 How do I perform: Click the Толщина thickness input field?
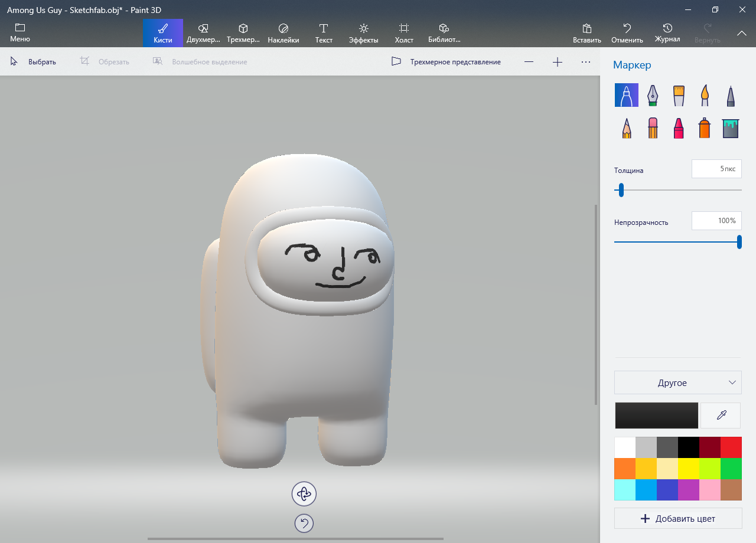(x=716, y=169)
